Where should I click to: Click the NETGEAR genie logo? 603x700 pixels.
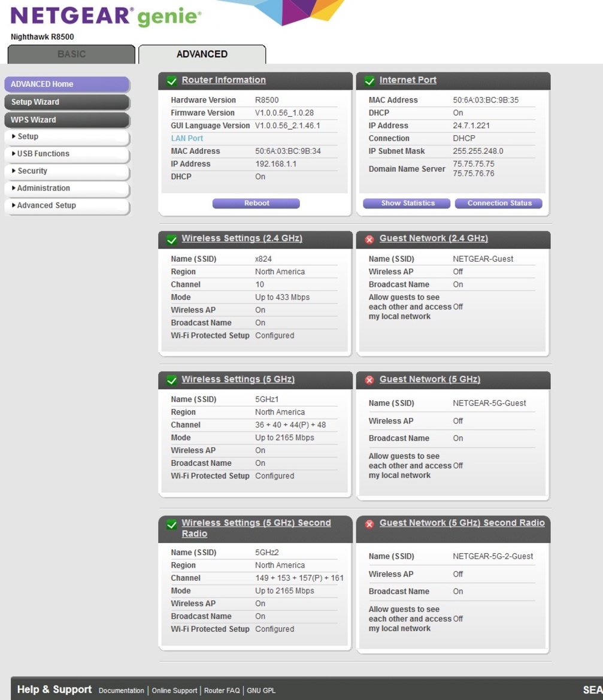click(106, 16)
